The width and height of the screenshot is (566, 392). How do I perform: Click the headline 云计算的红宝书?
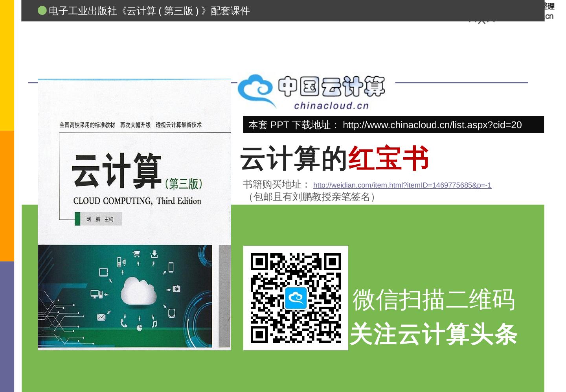click(x=334, y=159)
